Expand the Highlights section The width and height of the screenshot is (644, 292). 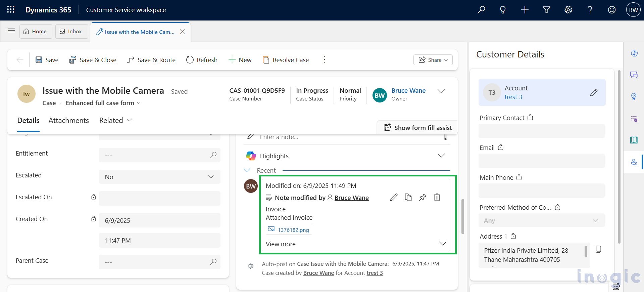[441, 156]
